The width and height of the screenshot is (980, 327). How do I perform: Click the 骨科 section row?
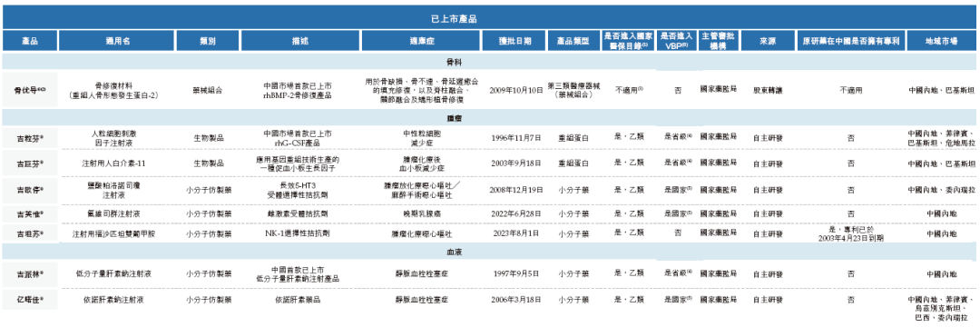pyautogui.click(x=489, y=62)
